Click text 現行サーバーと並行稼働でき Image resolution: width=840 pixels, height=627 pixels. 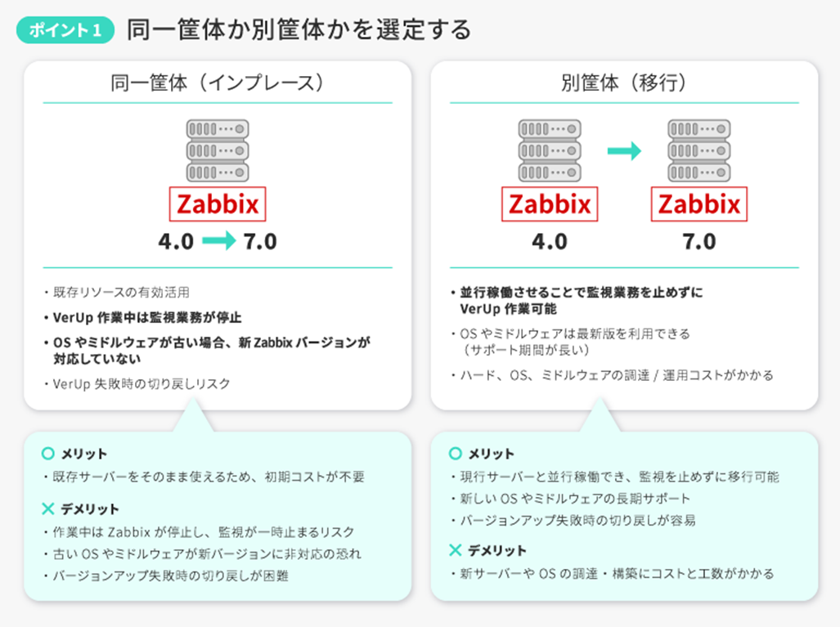click(542, 477)
